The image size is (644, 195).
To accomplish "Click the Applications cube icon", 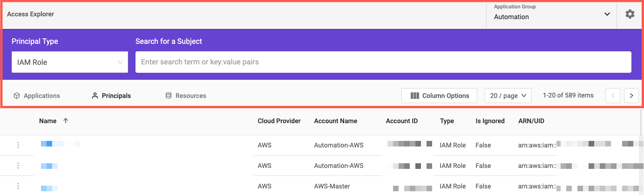I will pyautogui.click(x=17, y=96).
